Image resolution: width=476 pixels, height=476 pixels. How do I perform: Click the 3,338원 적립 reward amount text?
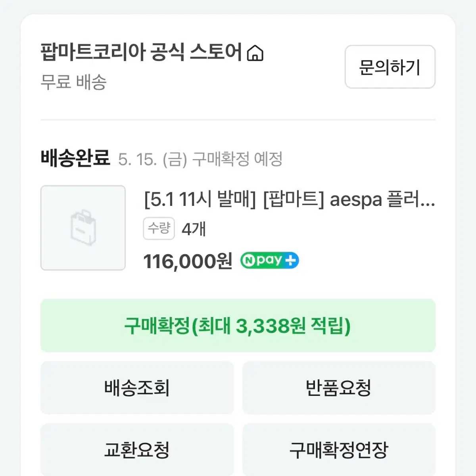[292, 326]
